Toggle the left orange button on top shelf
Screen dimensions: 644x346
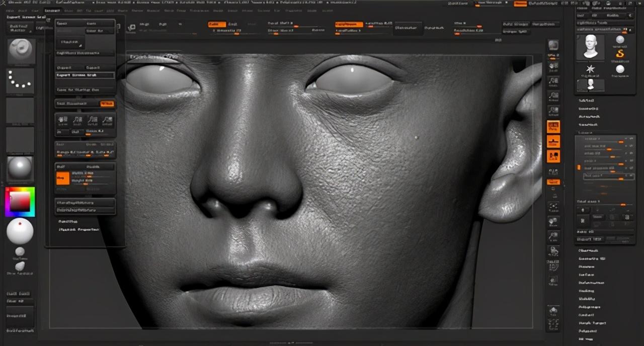click(x=216, y=24)
